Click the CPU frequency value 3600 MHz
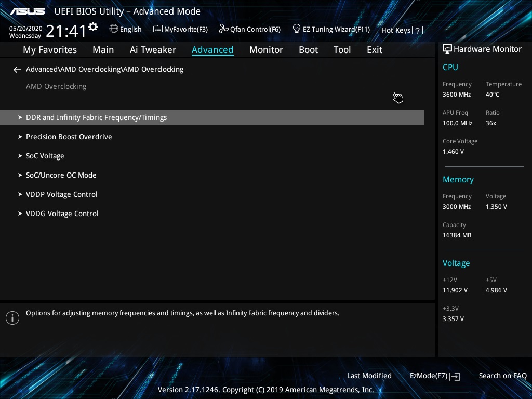The width and height of the screenshot is (532, 399). pyautogui.click(x=456, y=95)
